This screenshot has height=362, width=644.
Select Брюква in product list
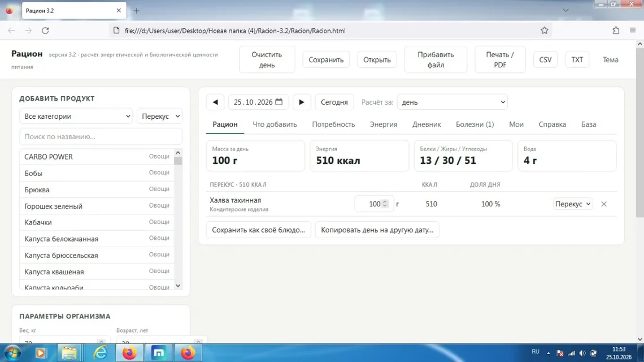click(x=97, y=189)
